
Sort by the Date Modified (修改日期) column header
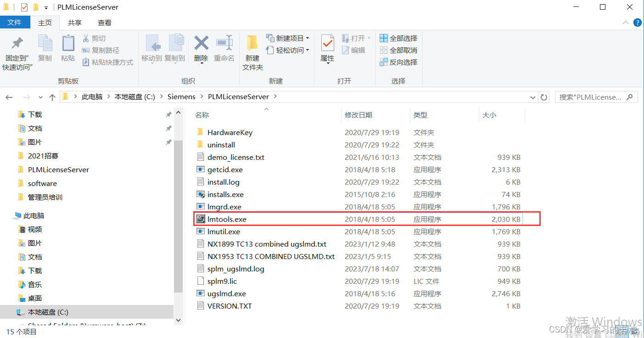(x=358, y=115)
